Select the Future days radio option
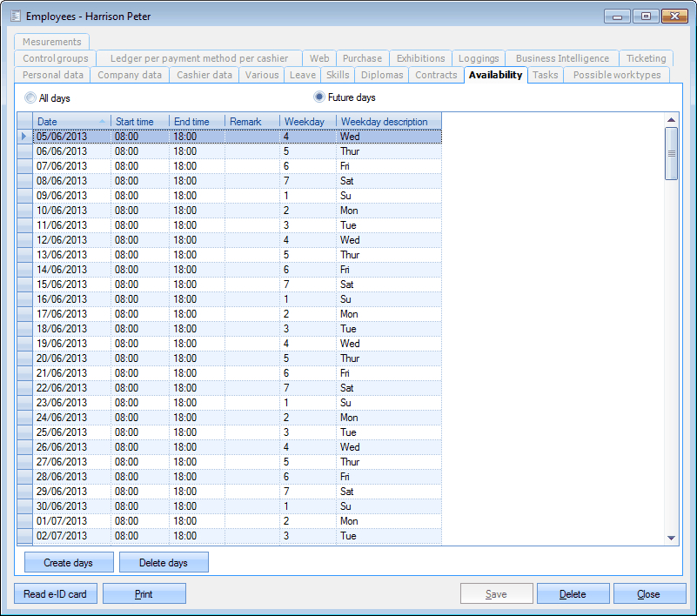The width and height of the screenshot is (697, 616). 319,97
